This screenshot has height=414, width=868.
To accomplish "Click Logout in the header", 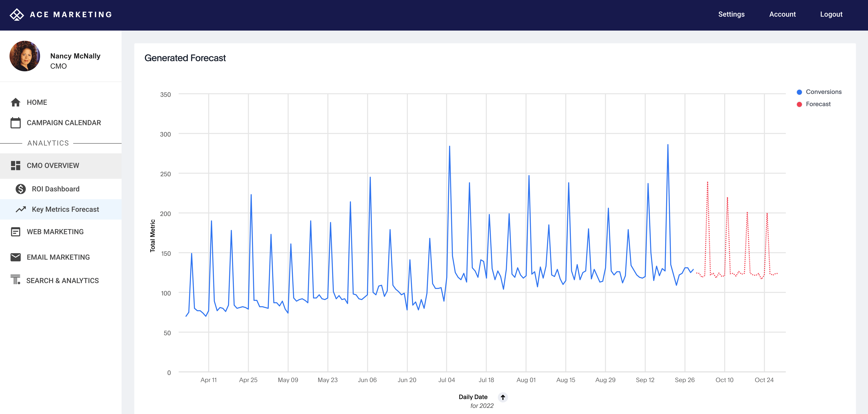I will coord(831,14).
